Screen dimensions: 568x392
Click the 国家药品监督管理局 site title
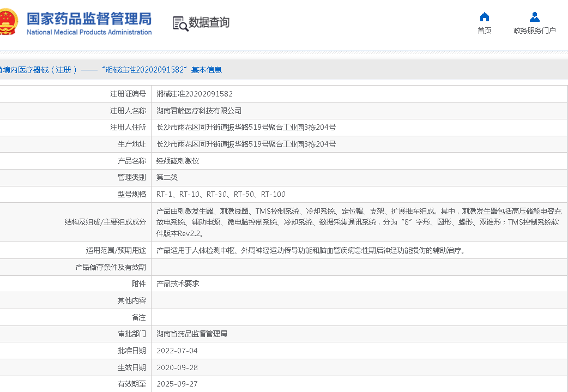(x=89, y=18)
